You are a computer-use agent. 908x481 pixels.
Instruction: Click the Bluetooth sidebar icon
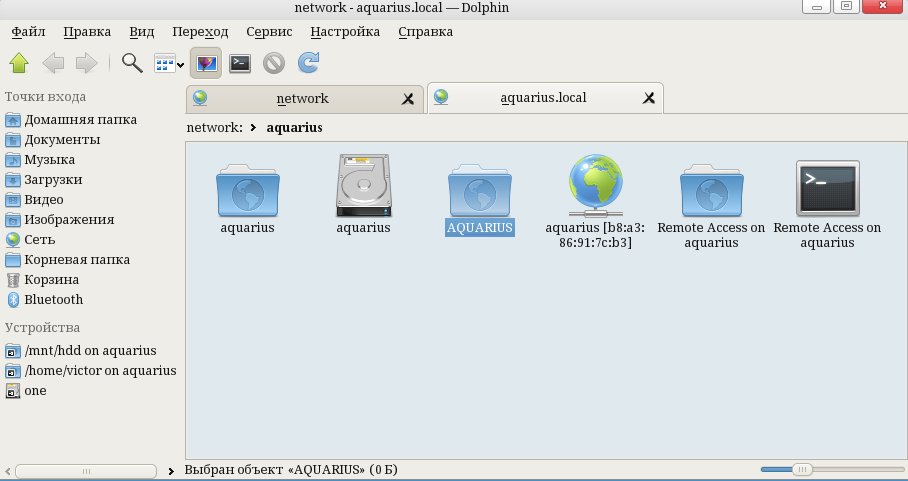13,300
